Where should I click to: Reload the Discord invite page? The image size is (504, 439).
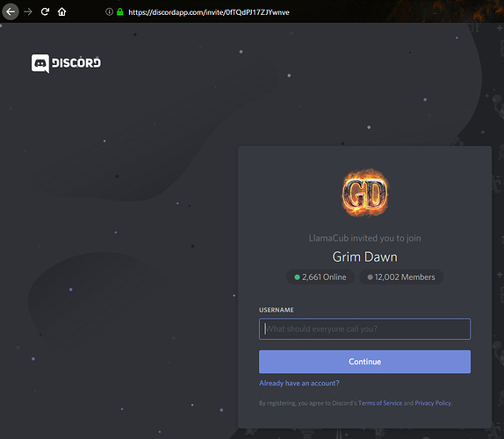click(45, 12)
